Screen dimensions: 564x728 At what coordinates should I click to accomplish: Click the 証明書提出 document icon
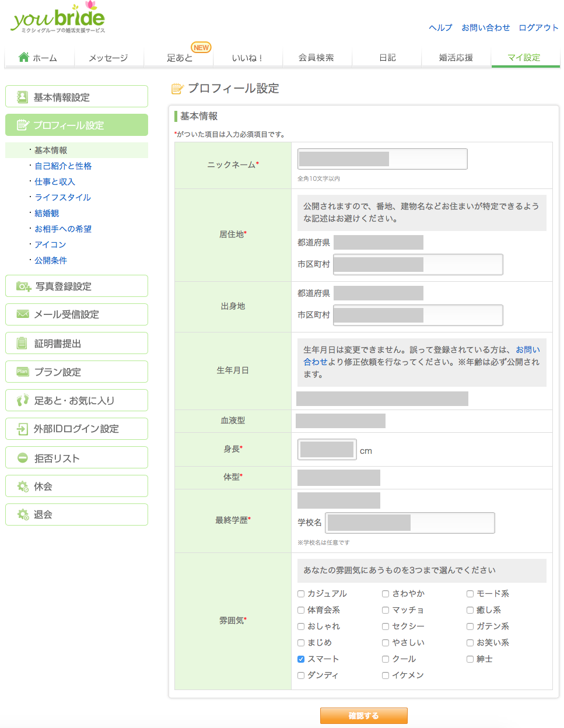22,344
